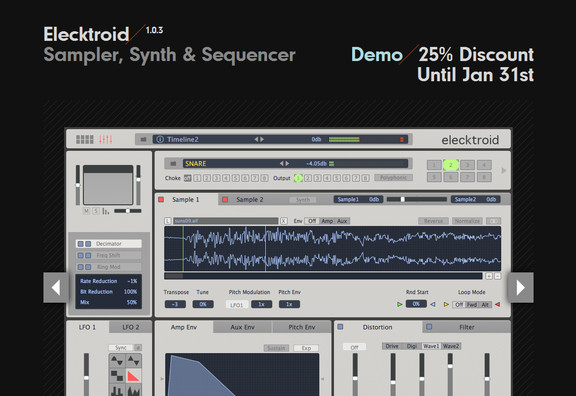Image resolution: width=576 pixels, height=396 pixels.
Task: Select Output channel 1
Action: point(298,178)
